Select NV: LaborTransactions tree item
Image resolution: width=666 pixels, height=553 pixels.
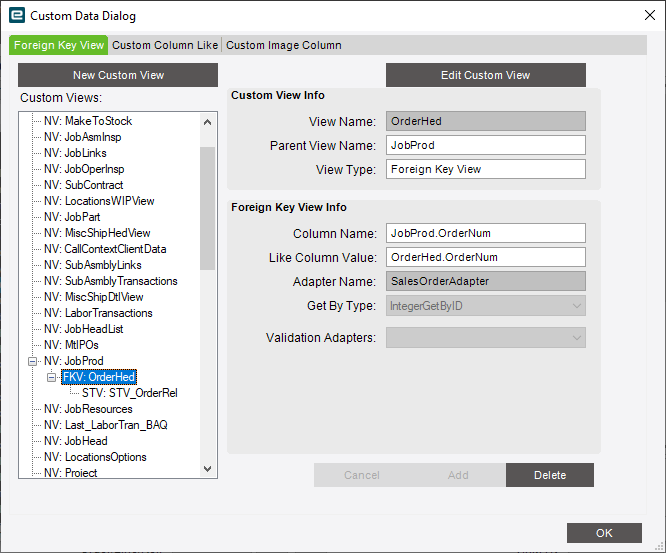[x=98, y=313]
